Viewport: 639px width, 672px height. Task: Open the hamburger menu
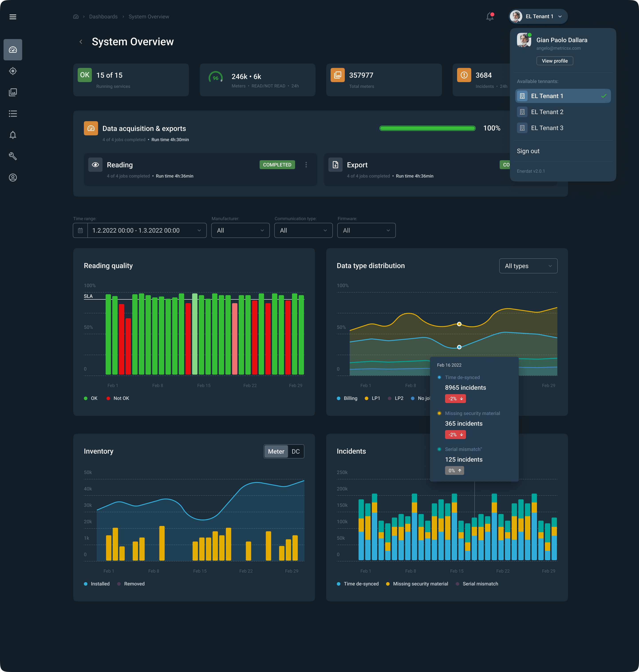13,17
